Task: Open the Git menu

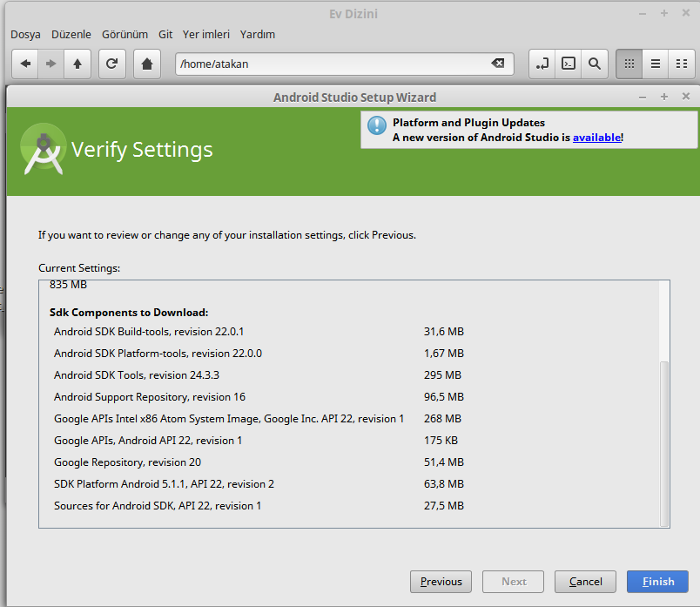Action: (x=165, y=34)
